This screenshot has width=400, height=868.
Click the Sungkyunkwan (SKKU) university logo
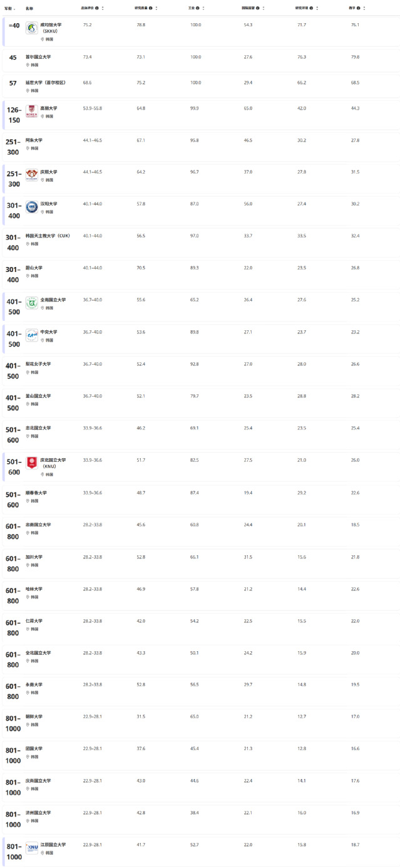pyautogui.click(x=32, y=28)
